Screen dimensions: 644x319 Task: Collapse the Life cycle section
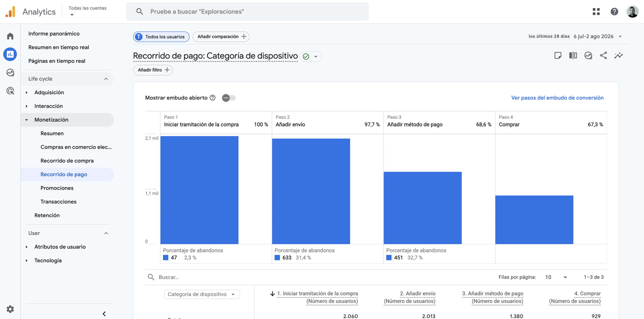[106, 79]
